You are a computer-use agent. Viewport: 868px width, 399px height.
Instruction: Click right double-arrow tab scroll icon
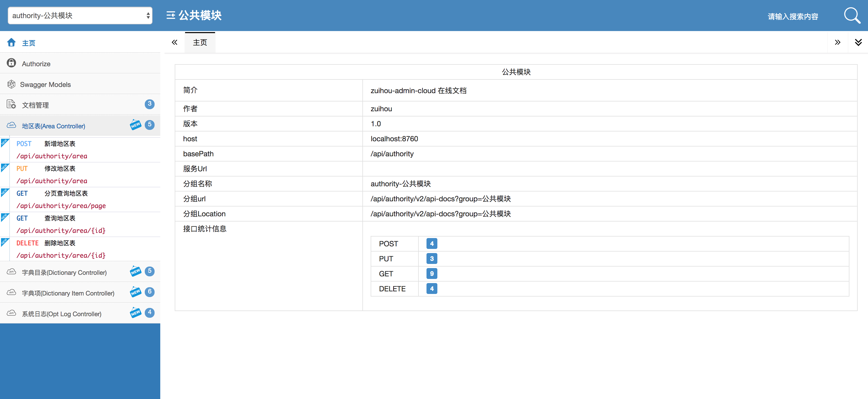coord(837,42)
